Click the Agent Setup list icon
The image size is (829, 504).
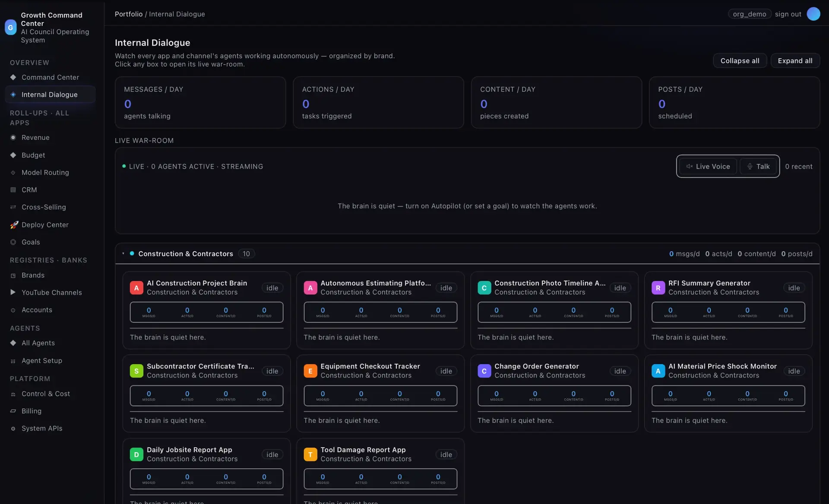point(13,361)
